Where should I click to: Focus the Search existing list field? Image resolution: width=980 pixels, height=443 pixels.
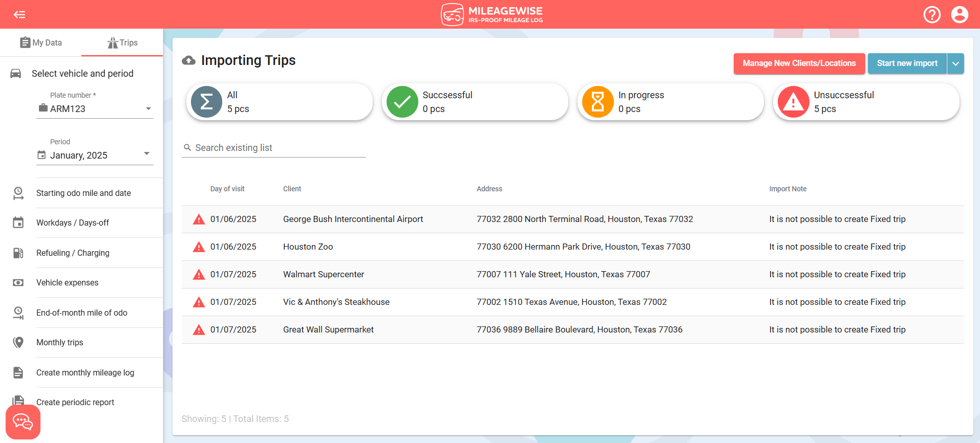274,148
